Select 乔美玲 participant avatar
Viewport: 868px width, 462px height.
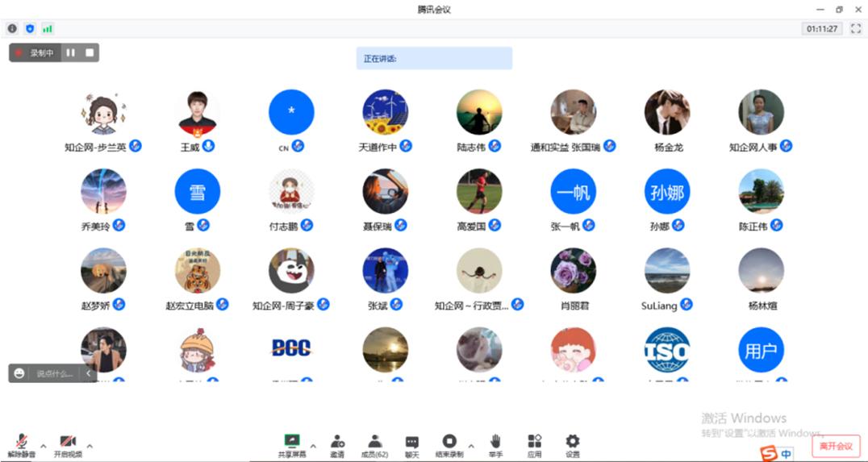click(x=103, y=191)
